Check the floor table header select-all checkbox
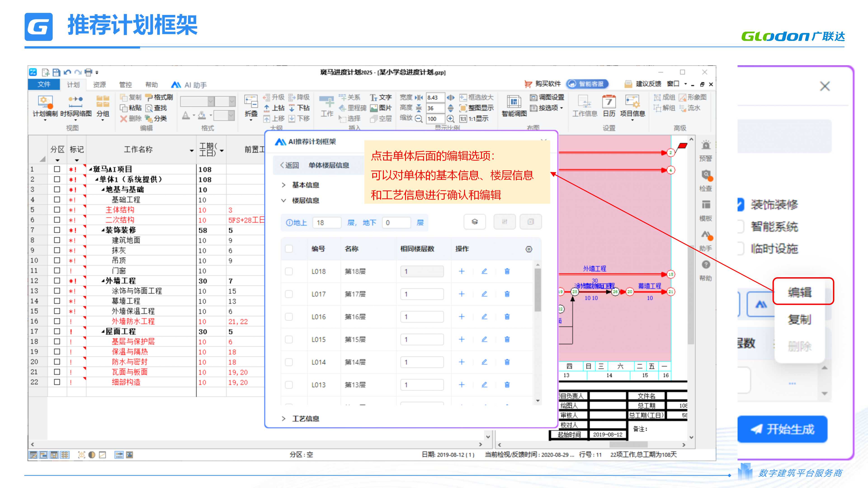The height and width of the screenshot is (488, 868). pos(289,249)
